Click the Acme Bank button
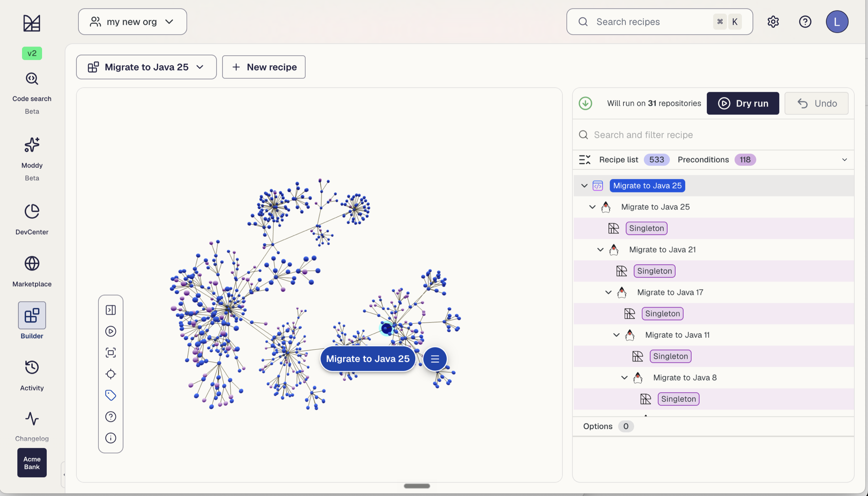The height and width of the screenshot is (496, 868). click(32, 463)
